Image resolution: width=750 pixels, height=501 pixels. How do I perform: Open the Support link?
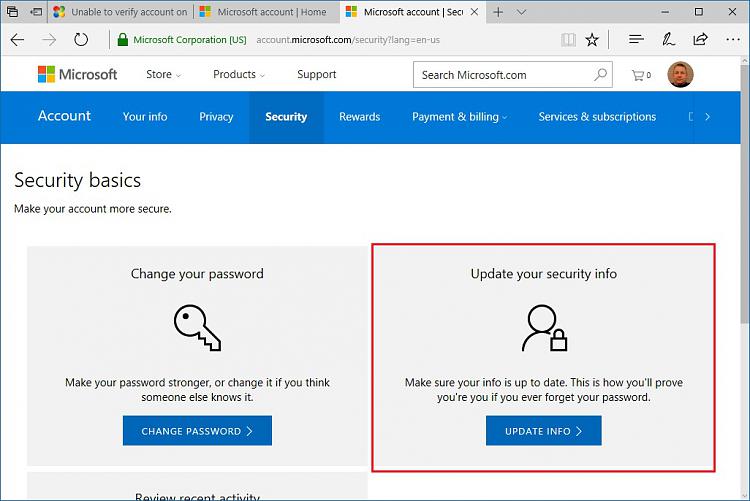[x=317, y=74]
